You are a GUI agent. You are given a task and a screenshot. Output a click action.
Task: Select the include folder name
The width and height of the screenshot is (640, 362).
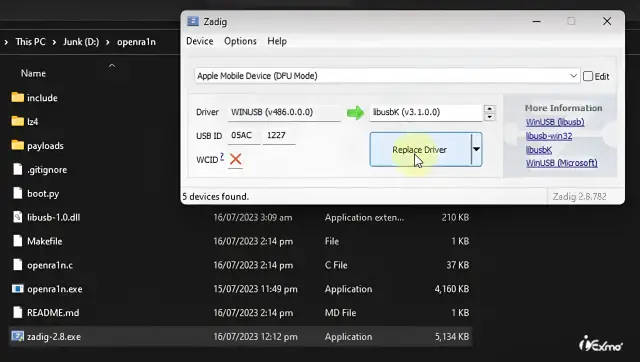click(x=42, y=98)
